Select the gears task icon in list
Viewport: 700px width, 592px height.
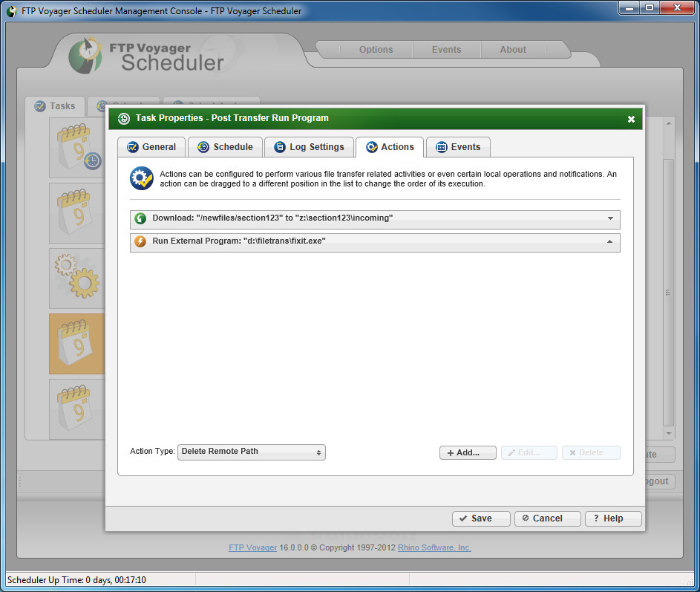pyautogui.click(x=76, y=276)
